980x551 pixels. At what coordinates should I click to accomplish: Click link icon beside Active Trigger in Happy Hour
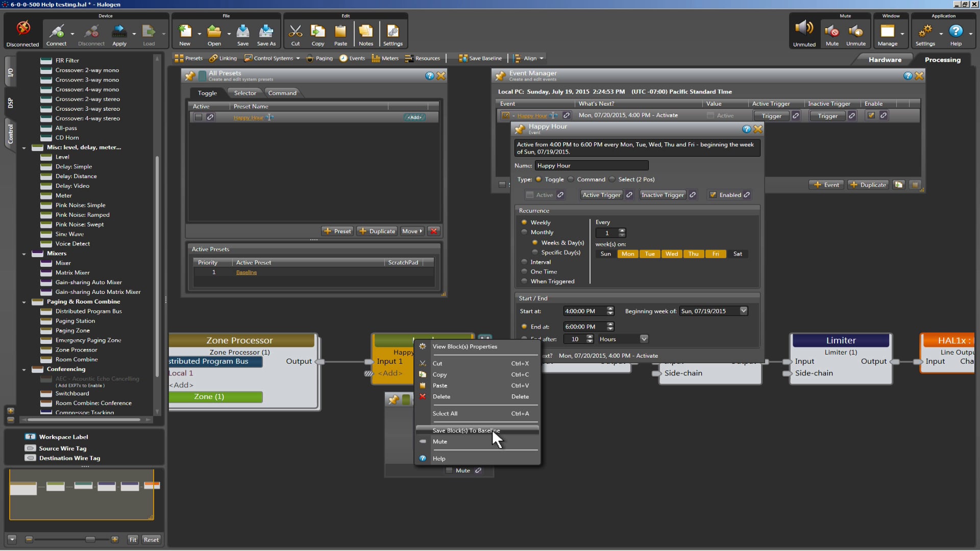629,195
